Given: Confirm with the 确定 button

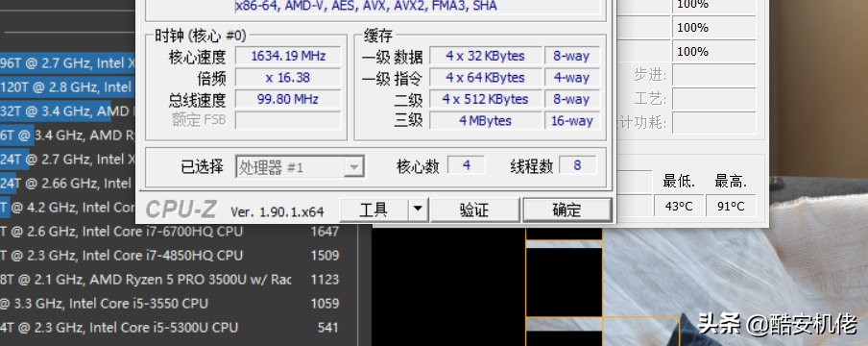Looking at the screenshot, I should pos(567,210).
